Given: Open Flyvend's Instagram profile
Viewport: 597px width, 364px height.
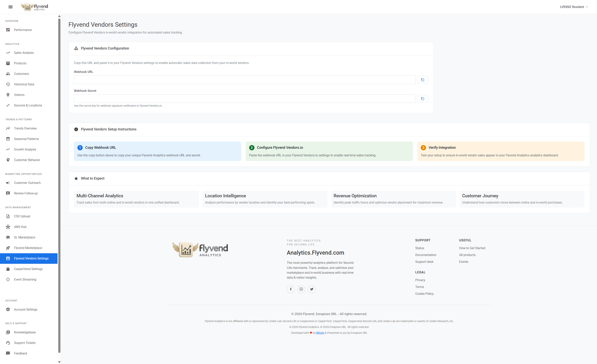Looking at the screenshot, I should point(301,289).
